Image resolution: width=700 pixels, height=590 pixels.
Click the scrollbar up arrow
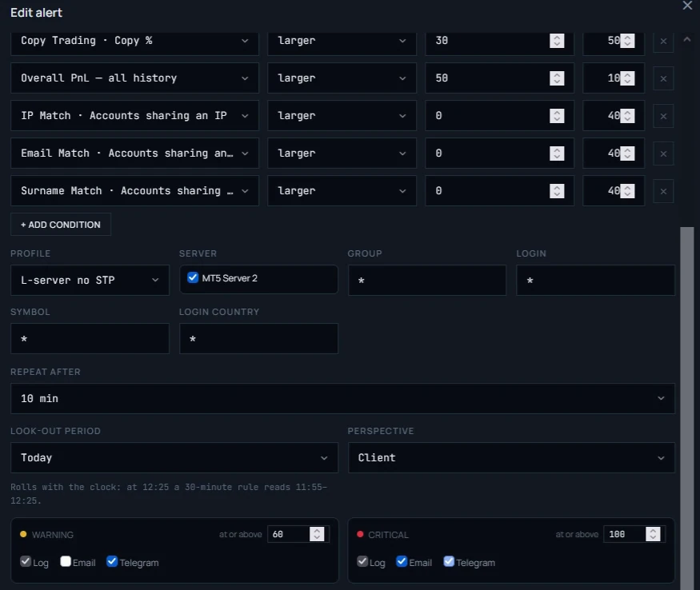[687, 39]
